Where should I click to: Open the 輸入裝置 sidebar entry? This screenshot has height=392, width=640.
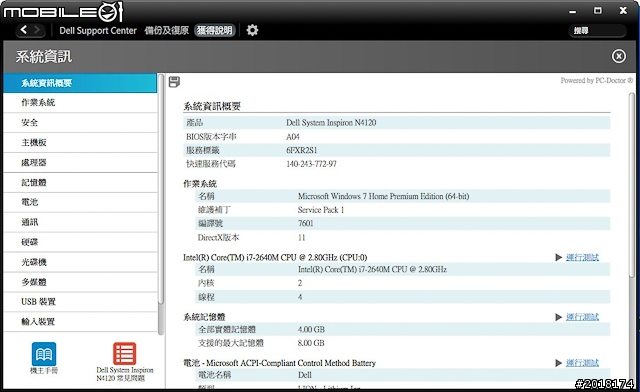coord(80,322)
